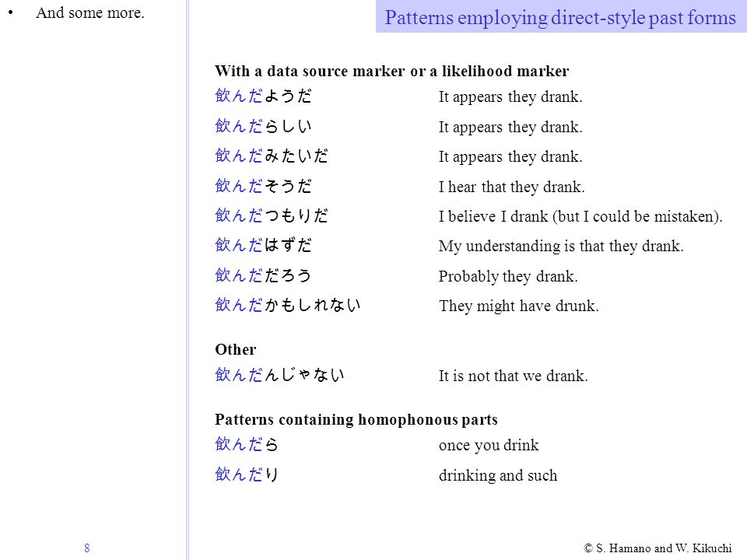
Task: Select the phrase 飲んだようだ
Action: pyautogui.click(x=264, y=96)
